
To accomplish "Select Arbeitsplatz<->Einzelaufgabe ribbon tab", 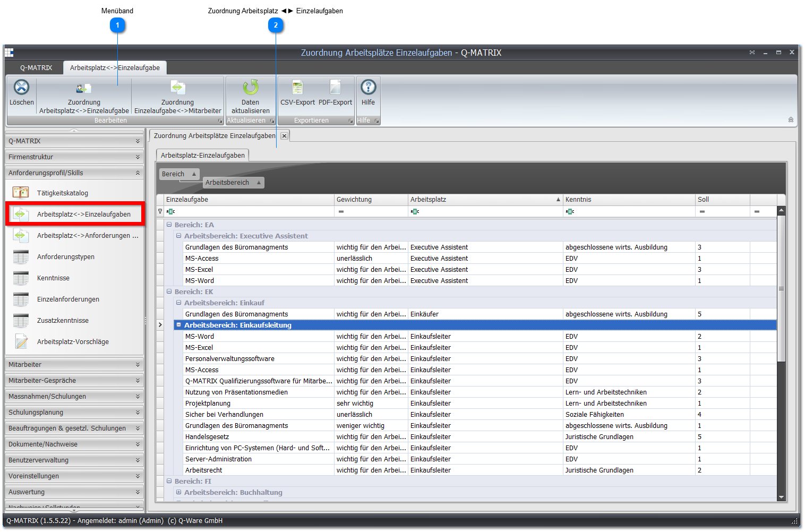I will 115,68.
